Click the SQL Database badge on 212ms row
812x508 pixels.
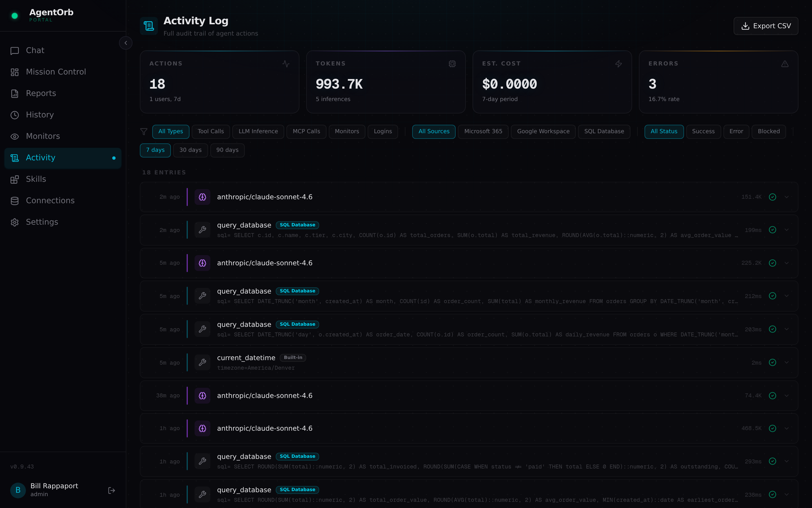tap(297, 291)
